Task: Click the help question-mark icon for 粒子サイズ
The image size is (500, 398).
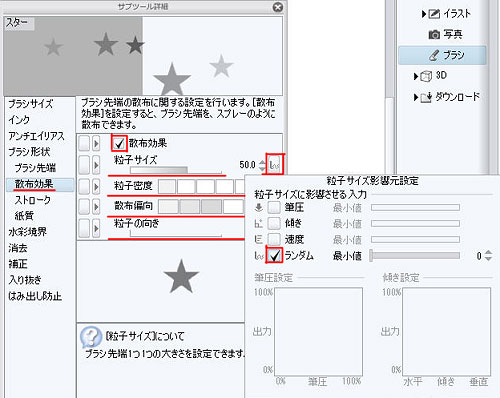Action: pyautogui.click(x=91, y=336)
